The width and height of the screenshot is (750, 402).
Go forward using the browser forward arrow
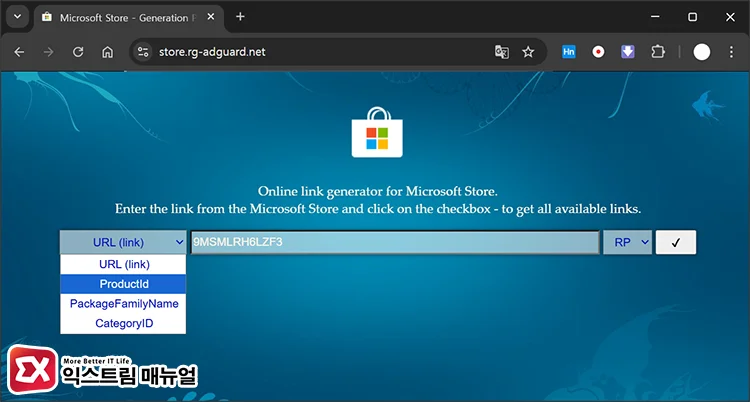48,52
